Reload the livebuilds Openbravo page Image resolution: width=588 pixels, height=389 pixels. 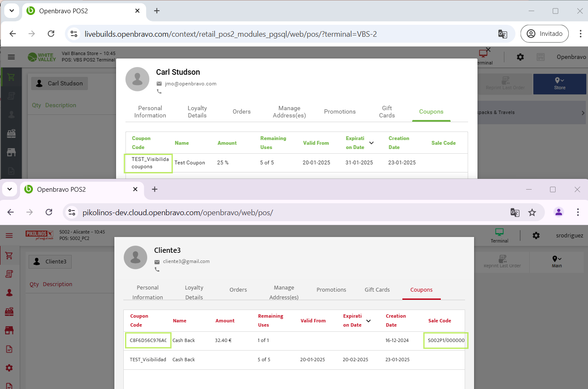click(x=51, y=34)
